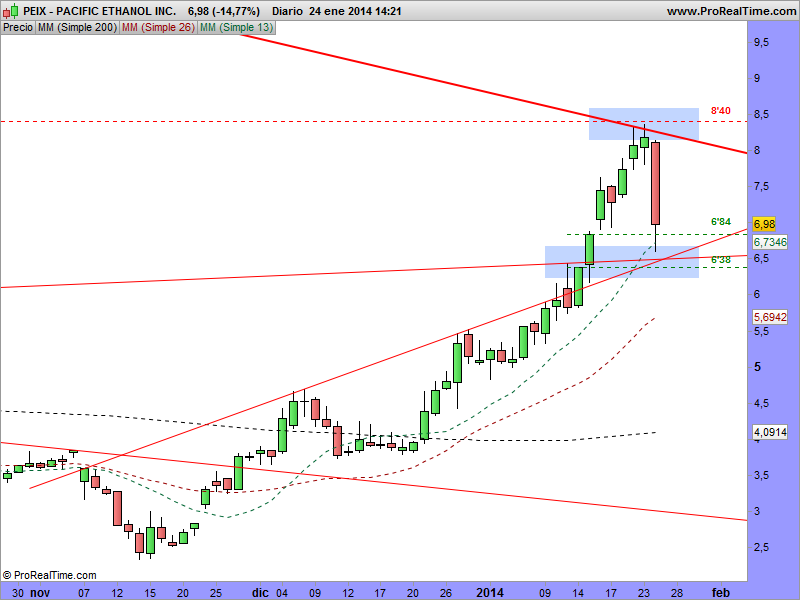Click the 3,5 price axis label
Image resolution: width=800 pixels, height=600 pixels.
[x=761, y=476]
